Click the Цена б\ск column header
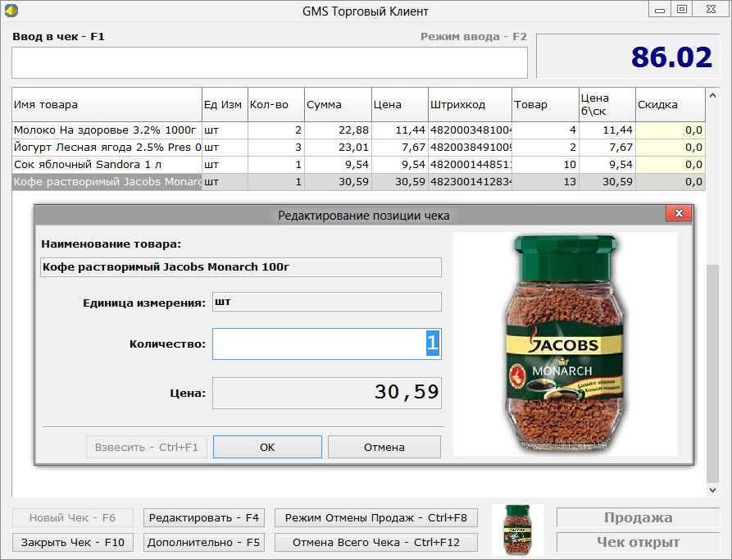The width and height of the screenshot is (732, 560). coord(607,105)
